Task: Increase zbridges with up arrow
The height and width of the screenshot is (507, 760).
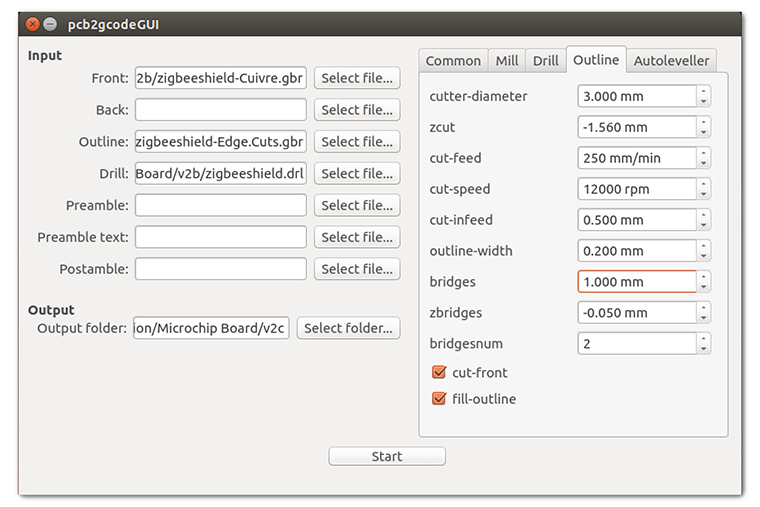Action: (703, 307)
